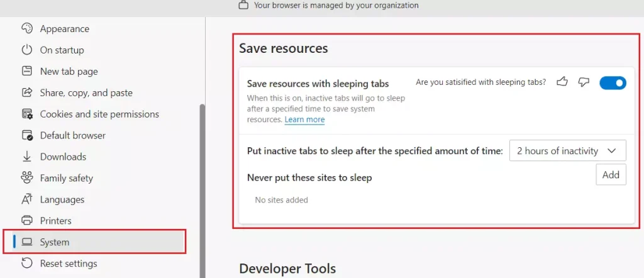Viewport: 644px width, 278px height.
Task: Open Cookies and site permissions
Action: 99,114
